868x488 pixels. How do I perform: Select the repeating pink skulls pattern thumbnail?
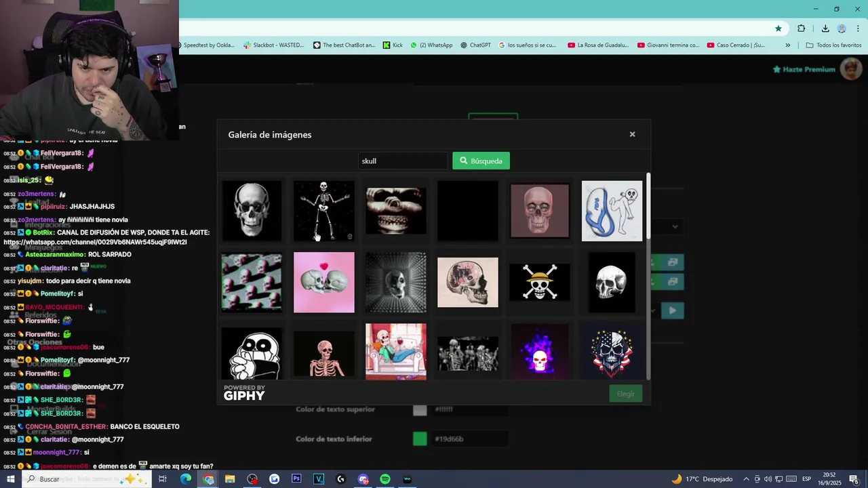click(252, 283)
